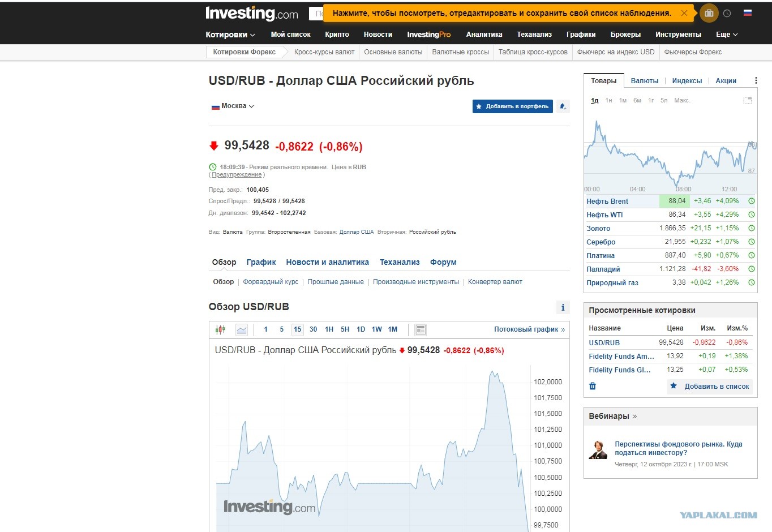Click Добавить в список button
772x532 pixels.
pyautogui.click(x=710, y=386)
